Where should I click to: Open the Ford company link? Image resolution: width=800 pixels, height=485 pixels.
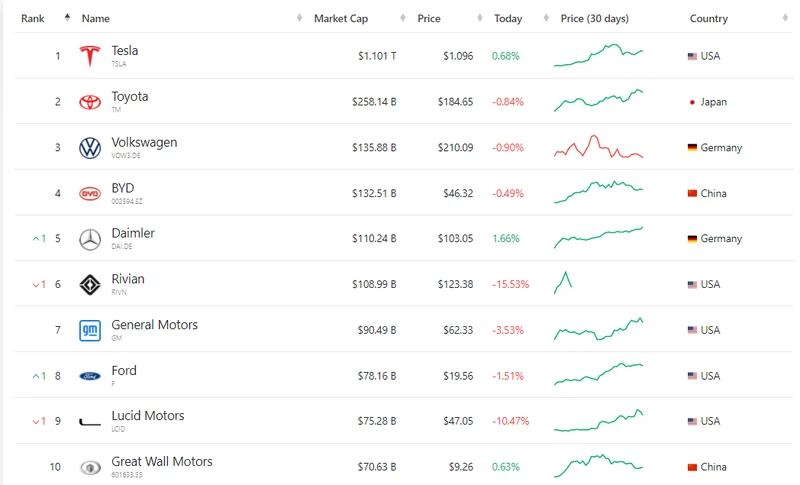(124, 370)
